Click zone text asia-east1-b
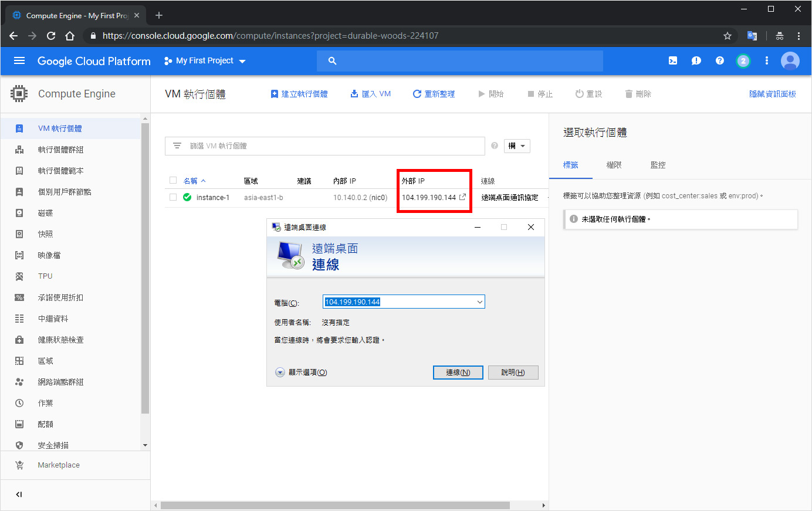The width and height of the screenshot is (812, 511). [x=263, y=198]
